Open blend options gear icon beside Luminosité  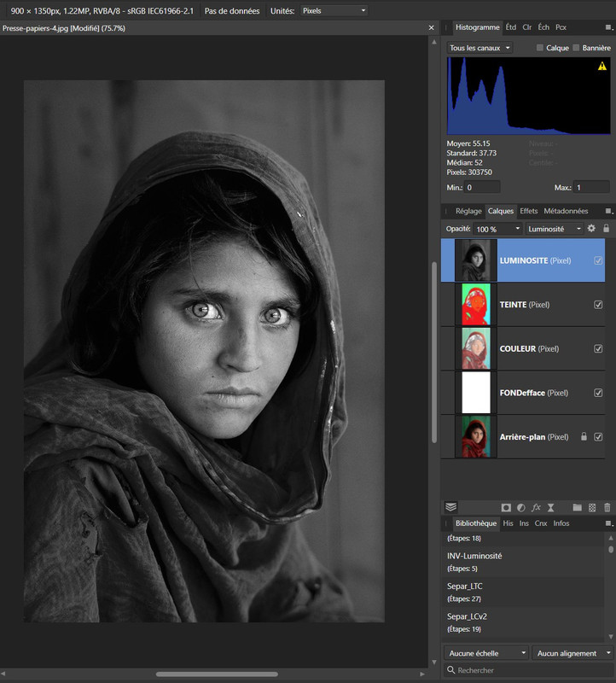click(x=591, y=228)
